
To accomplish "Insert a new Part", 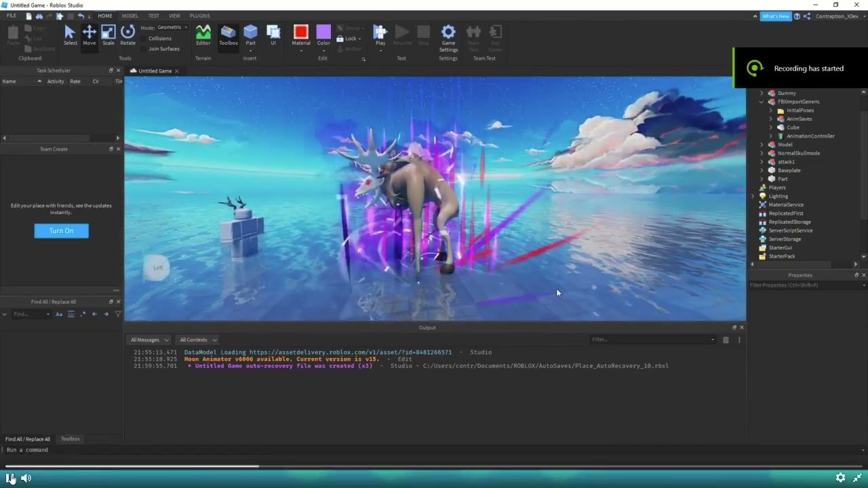I will (x=251, y=35).
